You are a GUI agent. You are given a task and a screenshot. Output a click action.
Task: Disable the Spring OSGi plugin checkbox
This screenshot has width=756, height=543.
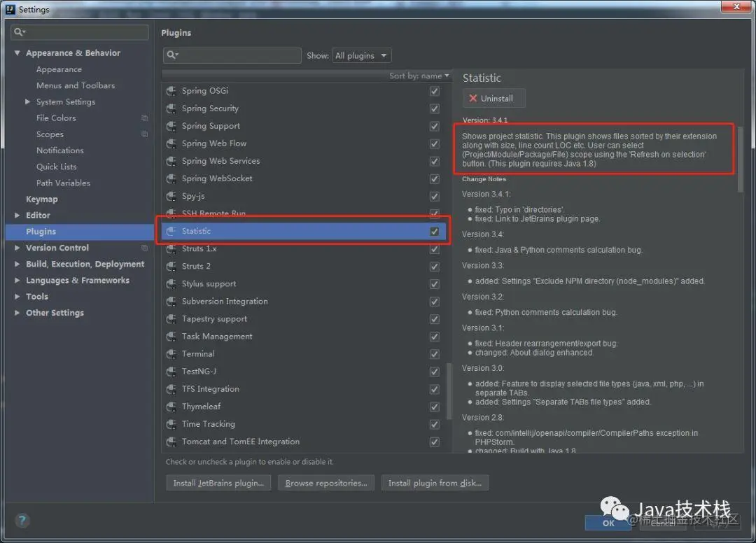435,91
